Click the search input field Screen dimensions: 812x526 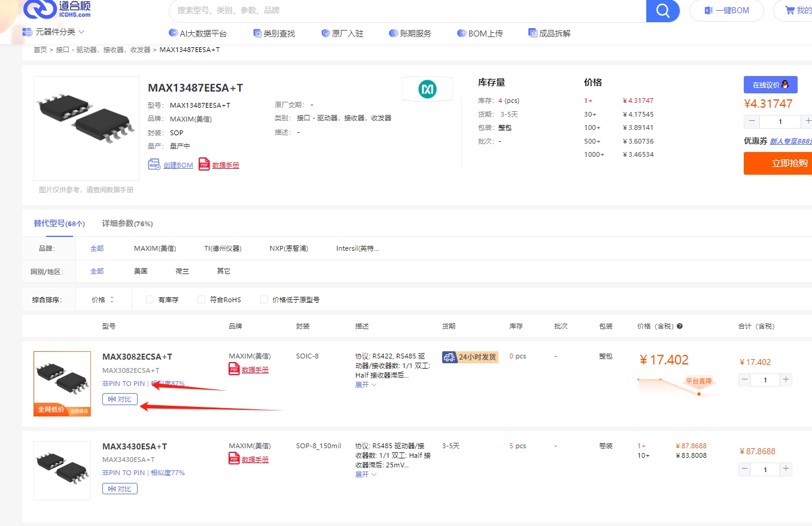[x=407, y=11]
